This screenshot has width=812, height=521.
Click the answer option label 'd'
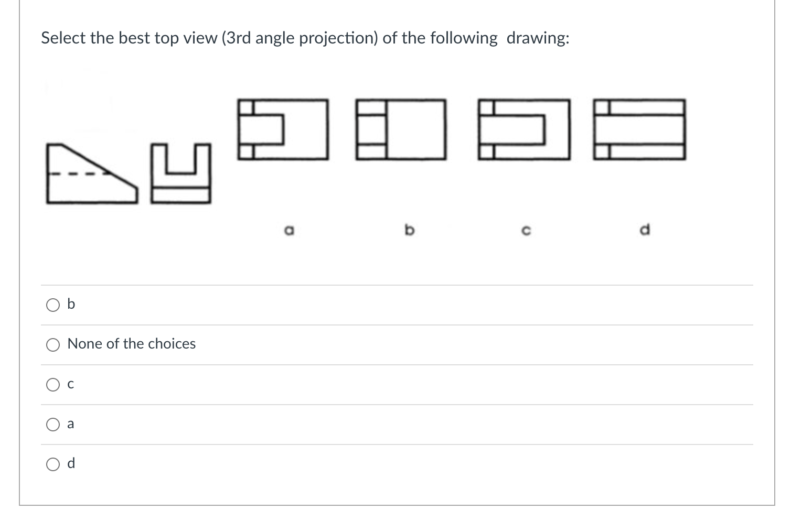[x=72, y=463]
